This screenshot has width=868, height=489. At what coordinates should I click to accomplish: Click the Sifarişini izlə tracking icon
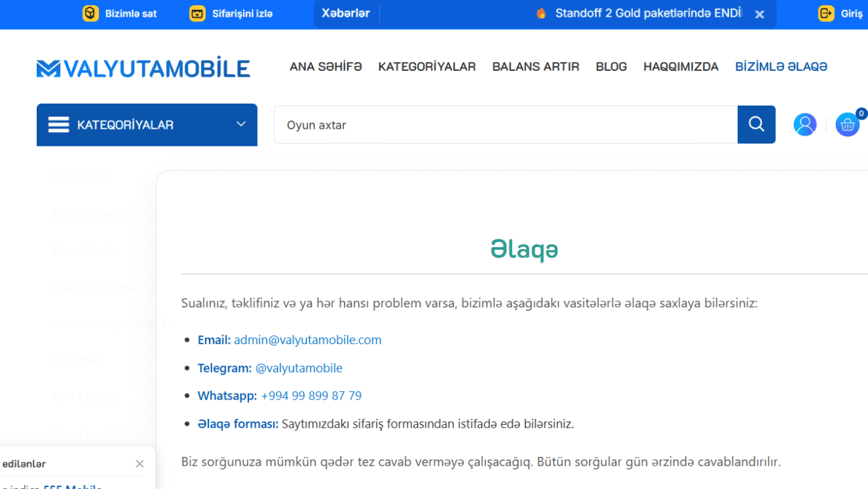(197, 13)
